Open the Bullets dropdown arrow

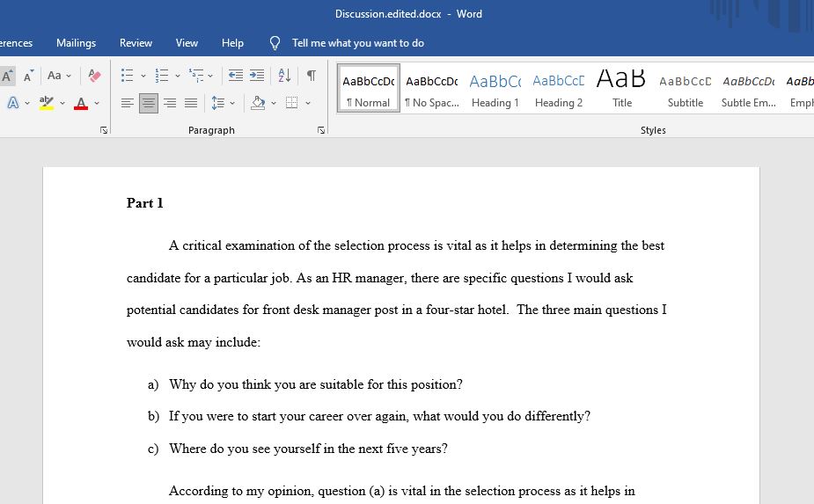click(x=143, y=76)
